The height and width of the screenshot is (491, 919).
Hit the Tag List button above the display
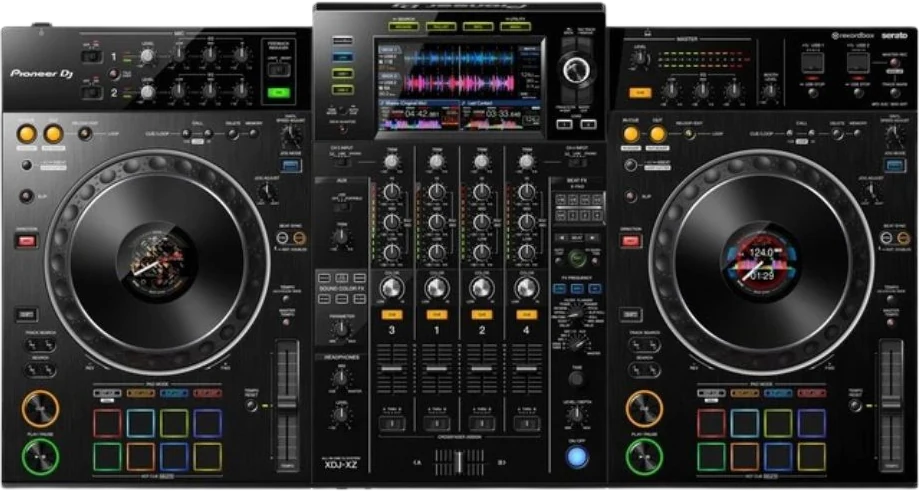click(x=440, y=26)
